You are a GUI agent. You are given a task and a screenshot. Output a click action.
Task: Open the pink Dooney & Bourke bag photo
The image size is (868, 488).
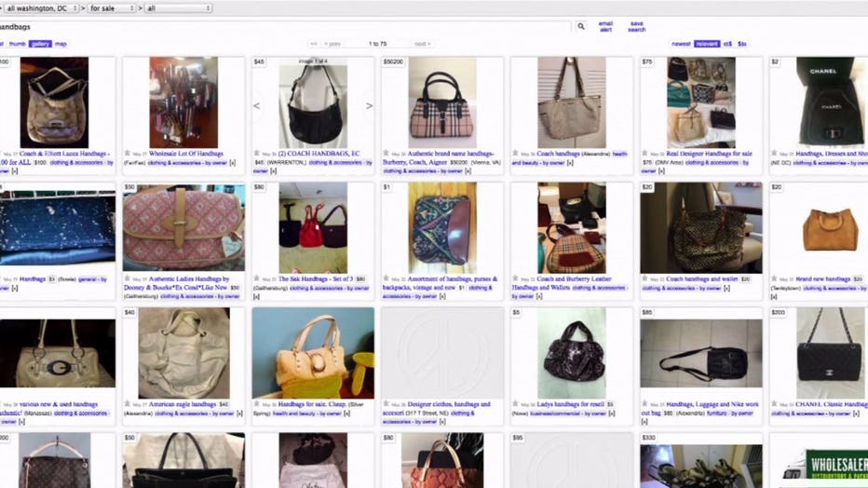pos(183,227)
